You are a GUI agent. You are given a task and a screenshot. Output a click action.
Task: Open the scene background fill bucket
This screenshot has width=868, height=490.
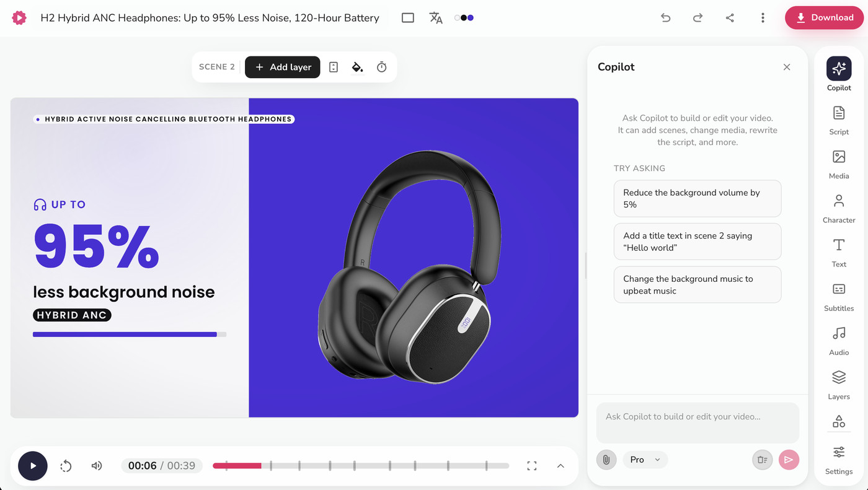point(358,67)
